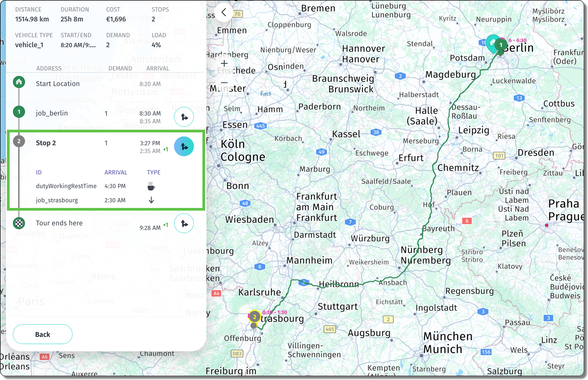Click the green home Start Location icon
Viewport: 588px width, 380px height.
[19, 82]
